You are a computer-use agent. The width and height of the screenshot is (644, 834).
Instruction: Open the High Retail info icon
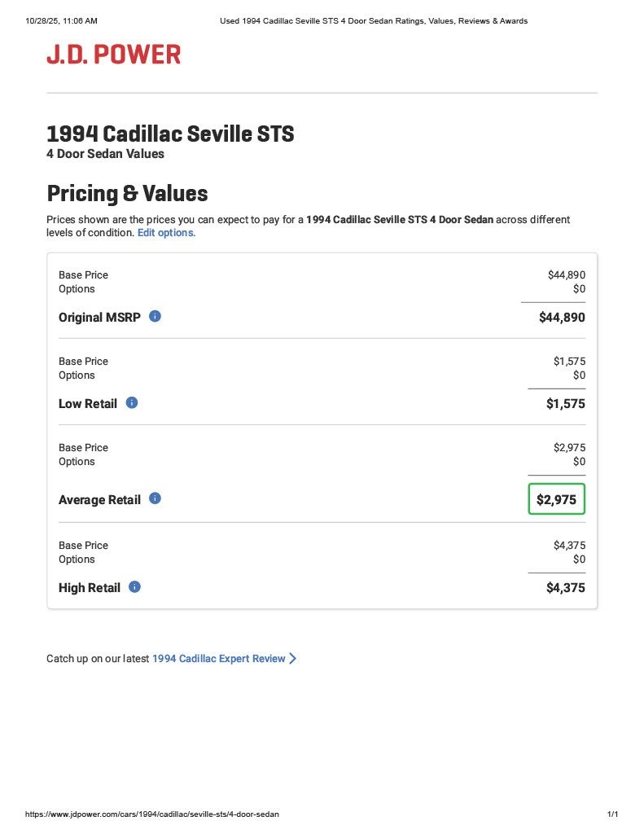tap(135, 586)
